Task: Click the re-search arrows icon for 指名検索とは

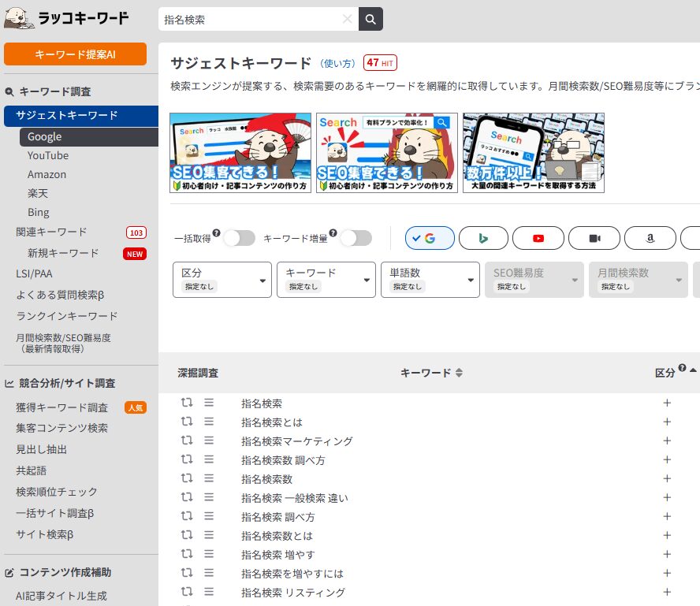Action: (x=187, y=422)
